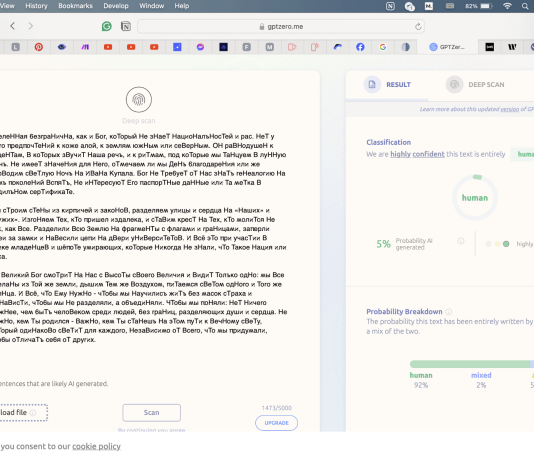Open the Help menu
This screenshot has width=534, height=462.
click(x=182, y=6)
